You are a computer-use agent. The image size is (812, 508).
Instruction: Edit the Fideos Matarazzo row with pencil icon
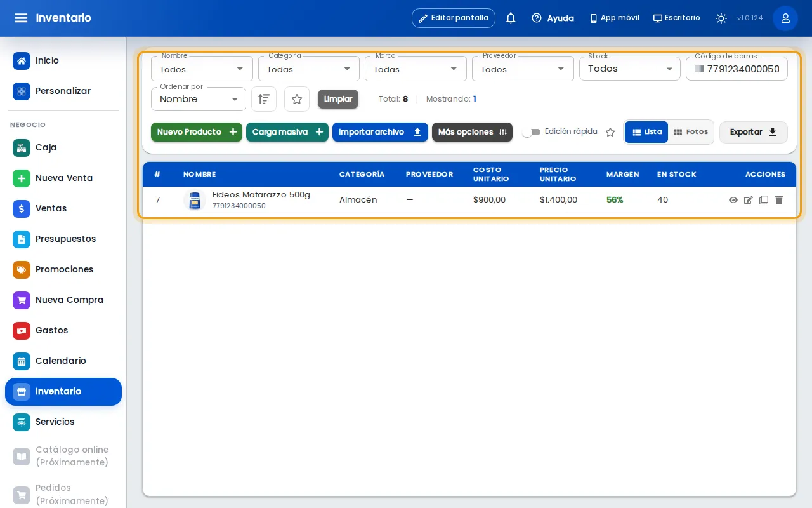[749, 200]
